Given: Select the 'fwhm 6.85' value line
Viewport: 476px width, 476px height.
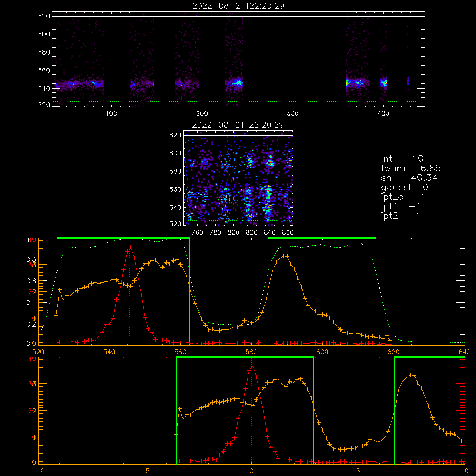Looking at the screenshot, I should point(411,168).
